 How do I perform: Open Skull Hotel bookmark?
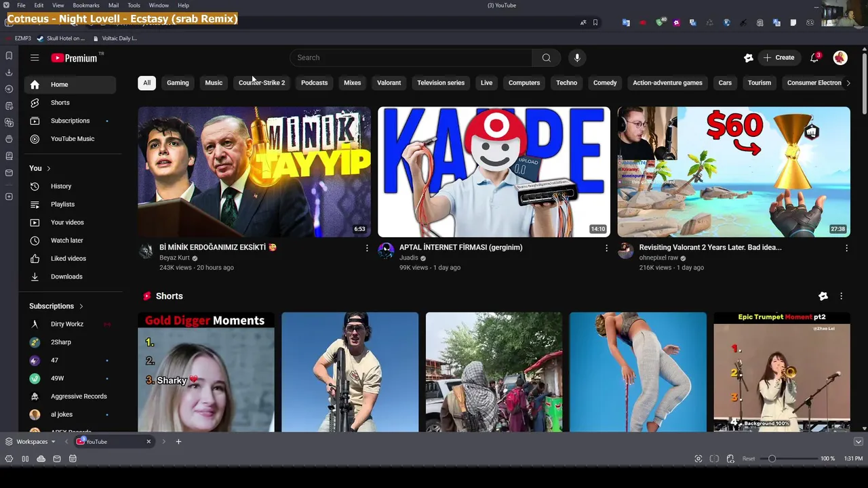coord(61,39)
